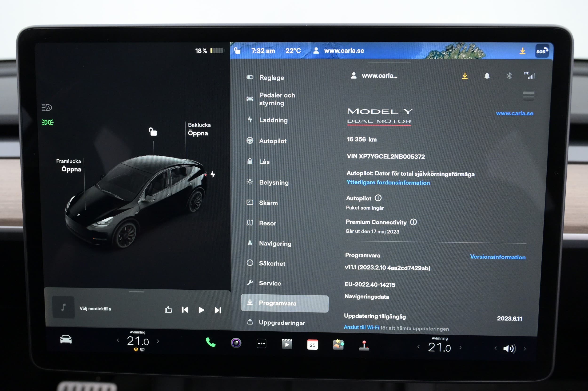Tap the VIN XP7YGCEL2NB005372 text
This screenshot has width=588, height=391.
[386, 156]
